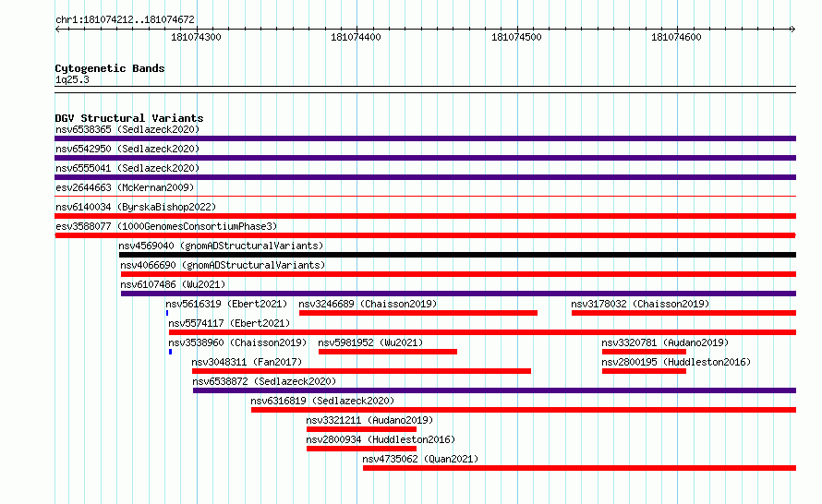The height and width of the screenshot is (504, 822).
Task: Click the nsv3178032 (Chaisson2019) label
Action: 640,304
